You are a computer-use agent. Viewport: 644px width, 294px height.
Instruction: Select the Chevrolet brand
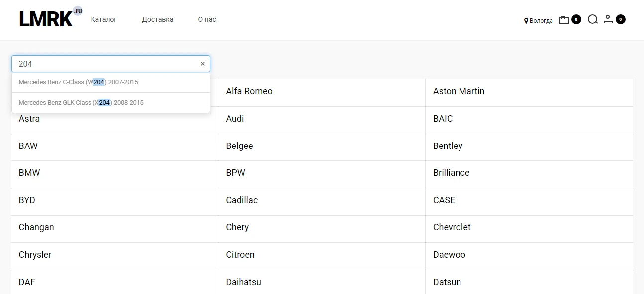pyautogui.click(x=452, y=227)
